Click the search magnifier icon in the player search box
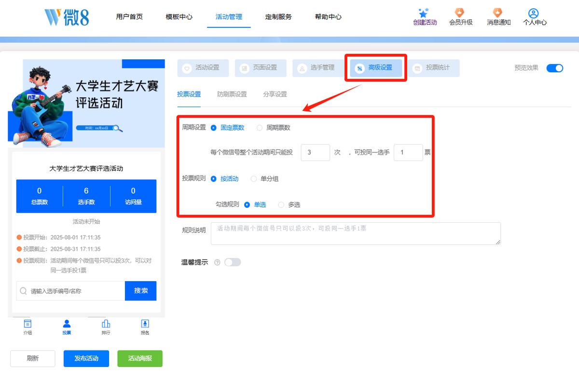The width and height of the screenshot is (579, 392). click(24, 291)
